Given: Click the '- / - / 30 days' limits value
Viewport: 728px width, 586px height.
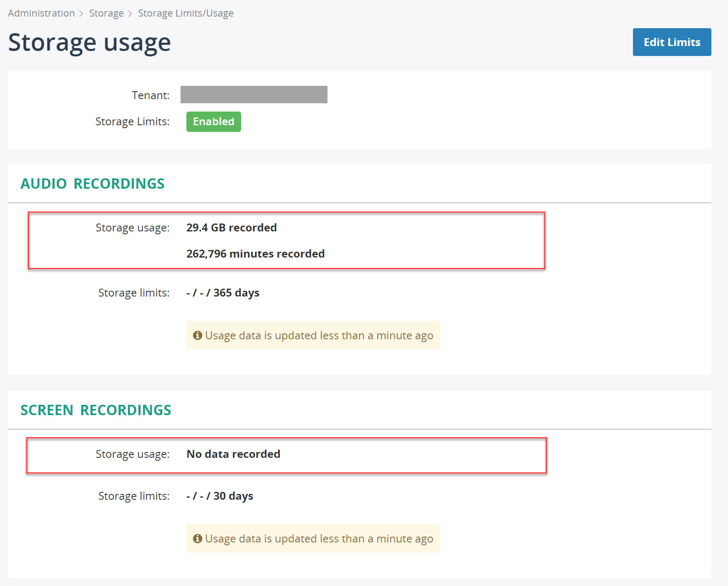Looking at the screenshot, I should point(220,496).
